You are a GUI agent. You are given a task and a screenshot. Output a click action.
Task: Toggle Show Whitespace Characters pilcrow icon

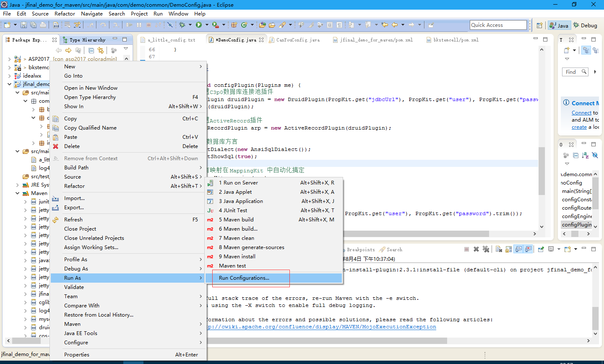click(x=339, y=25)
